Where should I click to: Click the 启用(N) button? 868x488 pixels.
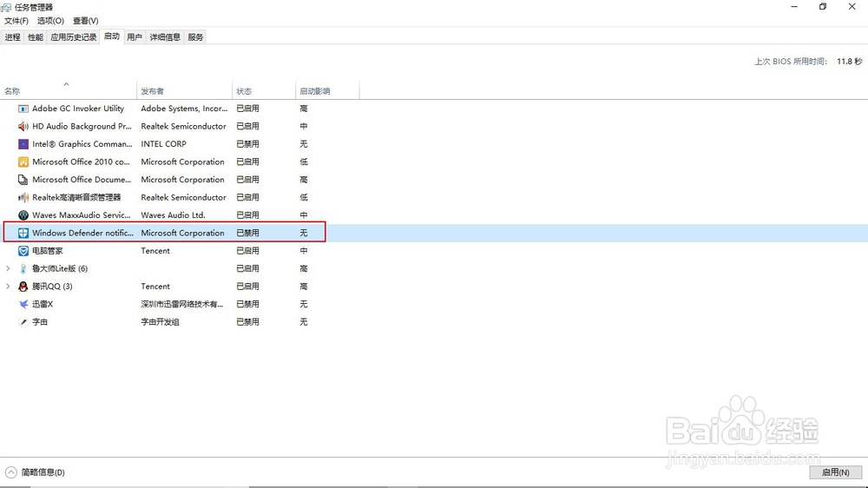click(836, 472)
